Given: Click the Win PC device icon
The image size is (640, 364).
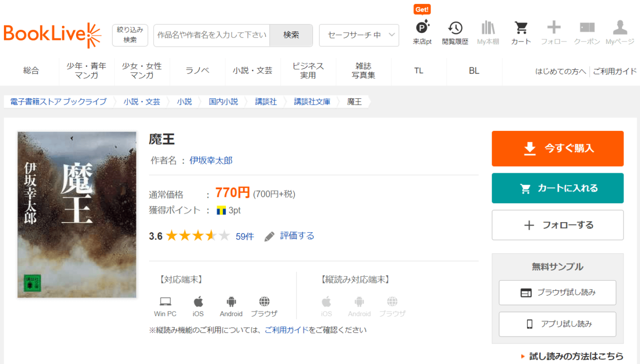Looking at the screenshot, I should [x=165, y=302].
